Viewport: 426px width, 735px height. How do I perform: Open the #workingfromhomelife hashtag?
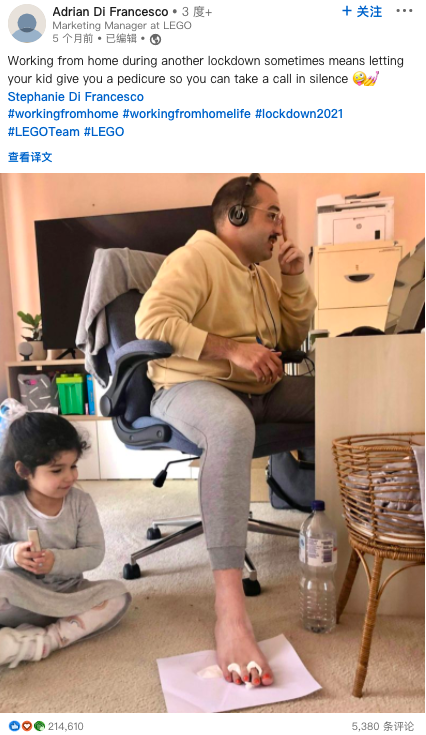point(187,114)
